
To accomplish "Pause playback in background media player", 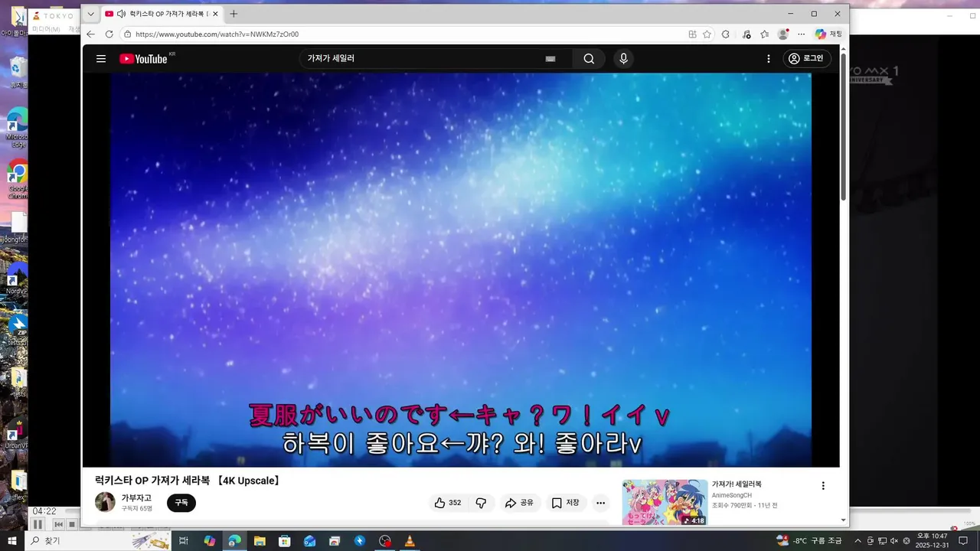I will coord(38,524).
